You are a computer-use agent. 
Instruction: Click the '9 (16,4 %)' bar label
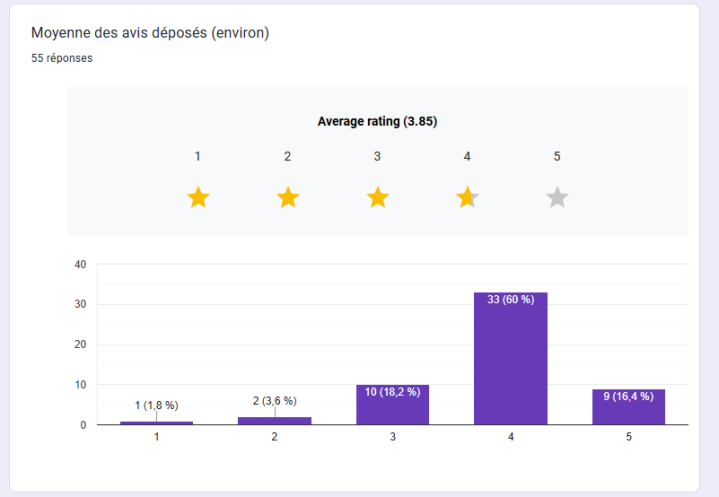[628, 396]
